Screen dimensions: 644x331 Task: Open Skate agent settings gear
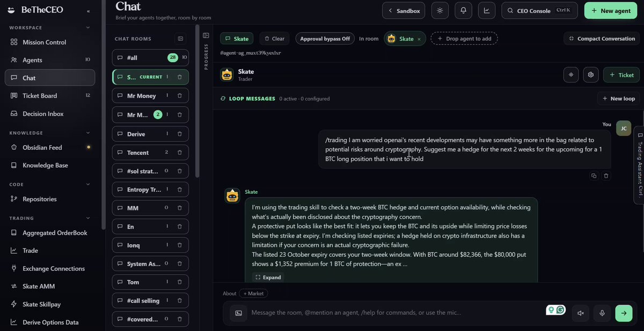click(x=591, y=75)
